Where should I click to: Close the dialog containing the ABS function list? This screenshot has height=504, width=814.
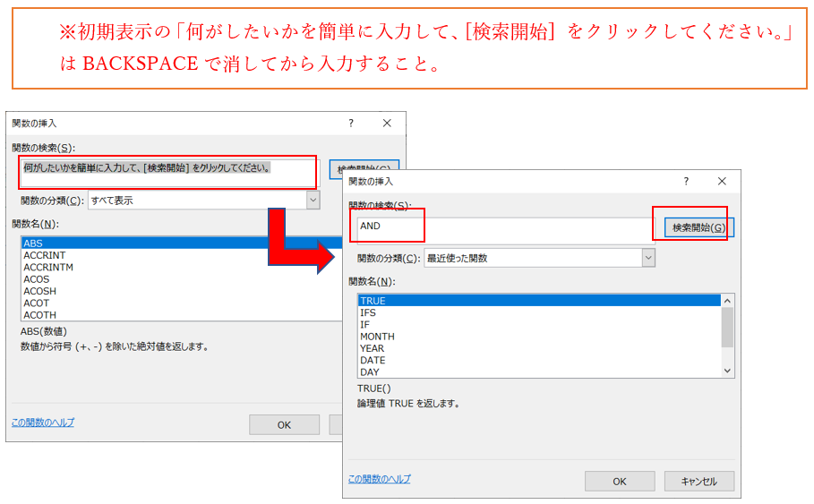coord(387,123)
